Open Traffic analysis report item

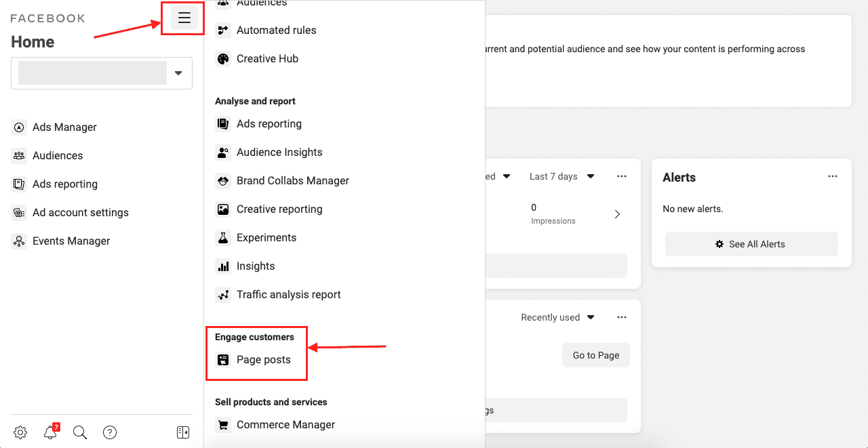coord(288,295)
